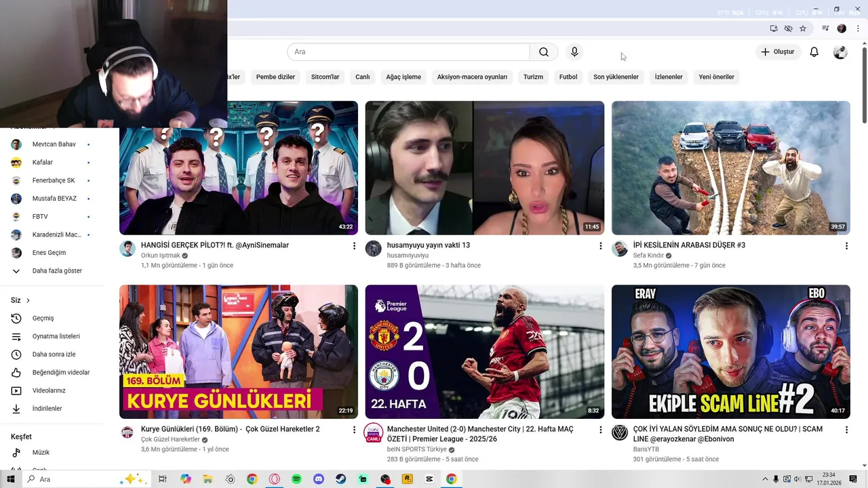Image resolution: width=868 pixels, height=488 pixels.
Task: Click Sefa Kındır channel avatar
Action: 620,249
